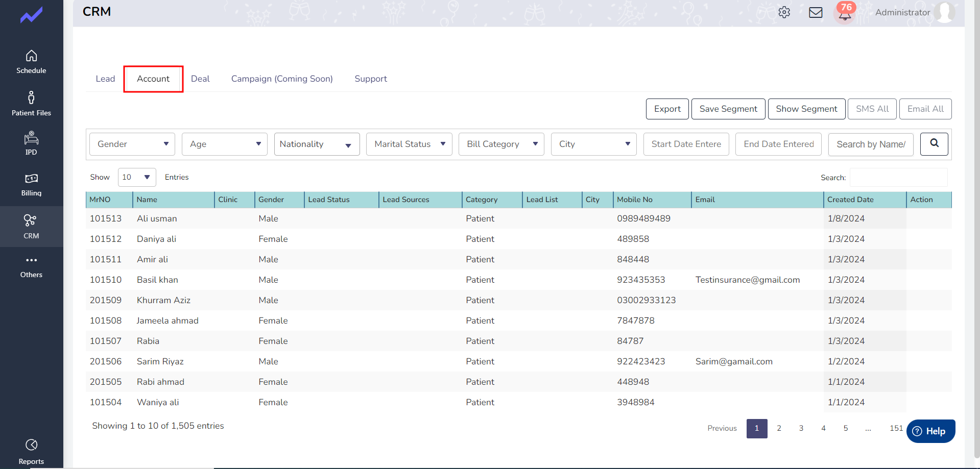Image resolution: width=980 pixels, height=469 pixels.
Task: Sort by Lead Status column header
Action: 342,200
